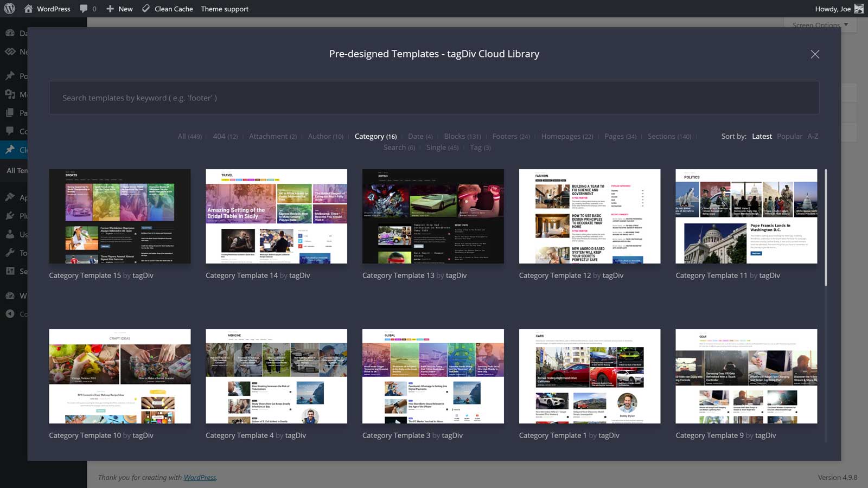The height and width of the screenshot is (488, 868).
Task: Click the Appearance paintbrush icon in the sidebar
Action: click(x=10, y=197)
